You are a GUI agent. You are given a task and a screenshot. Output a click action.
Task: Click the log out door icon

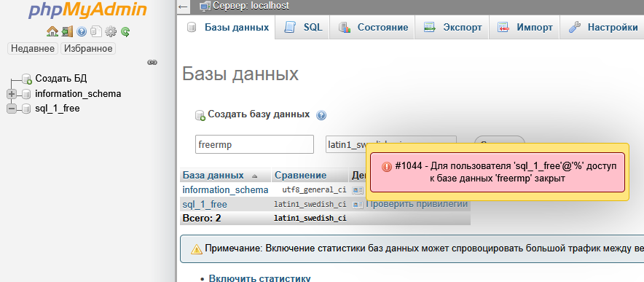(67, 31)
